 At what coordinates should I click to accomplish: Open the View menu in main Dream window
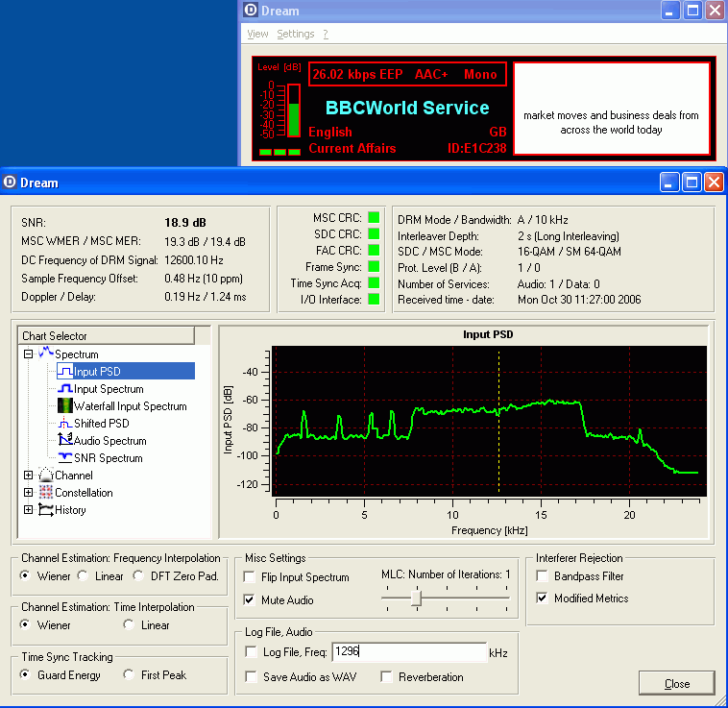point(257,34)
